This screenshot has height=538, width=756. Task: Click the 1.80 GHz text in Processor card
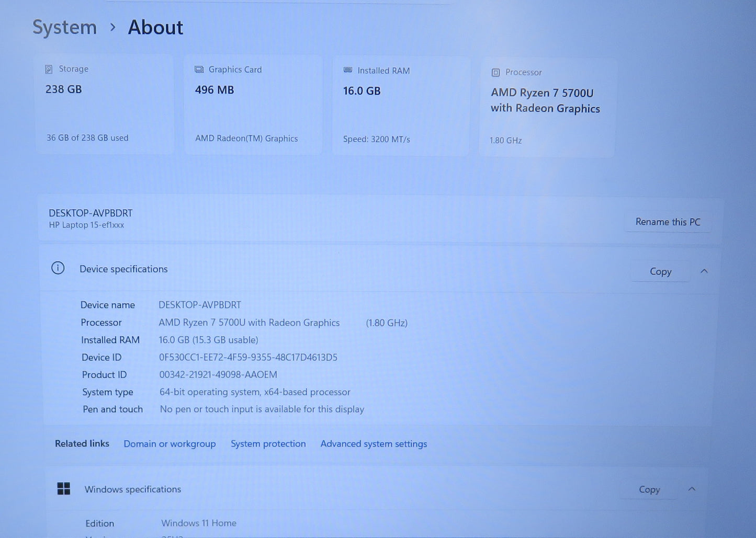click(505, 140)
